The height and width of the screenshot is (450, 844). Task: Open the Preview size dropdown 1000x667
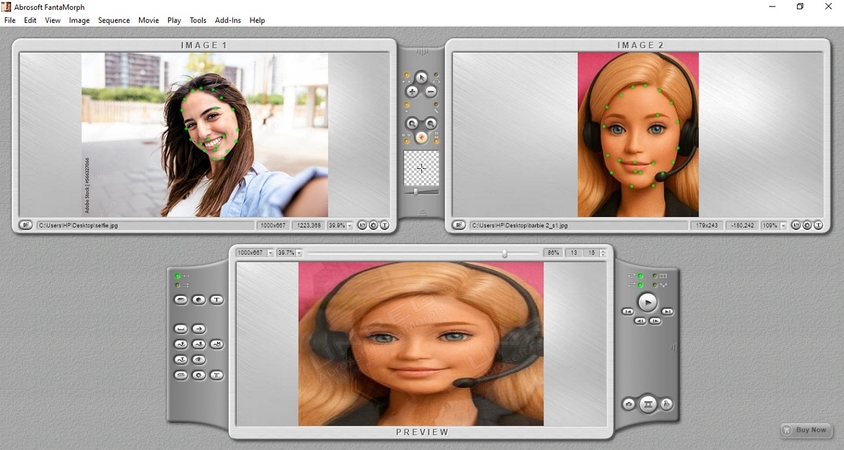click(x=270, y=253)
